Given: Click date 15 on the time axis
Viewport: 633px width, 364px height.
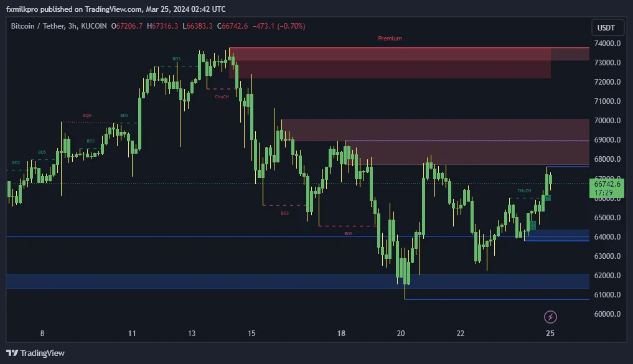Looking at the screenshot, I should coord(251,334).
